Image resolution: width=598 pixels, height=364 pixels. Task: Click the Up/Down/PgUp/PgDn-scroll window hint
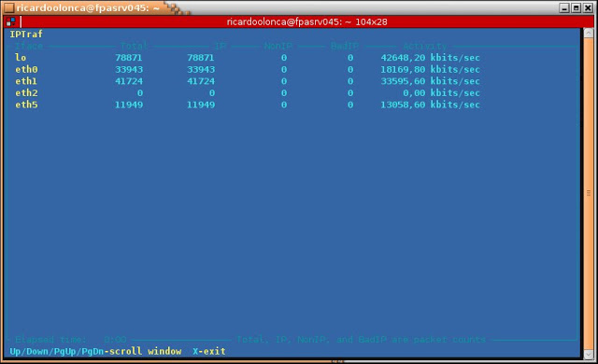95,351
